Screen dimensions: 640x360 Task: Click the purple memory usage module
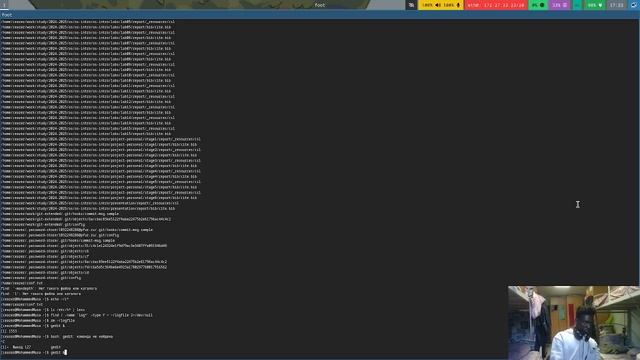tap(560, 5)
